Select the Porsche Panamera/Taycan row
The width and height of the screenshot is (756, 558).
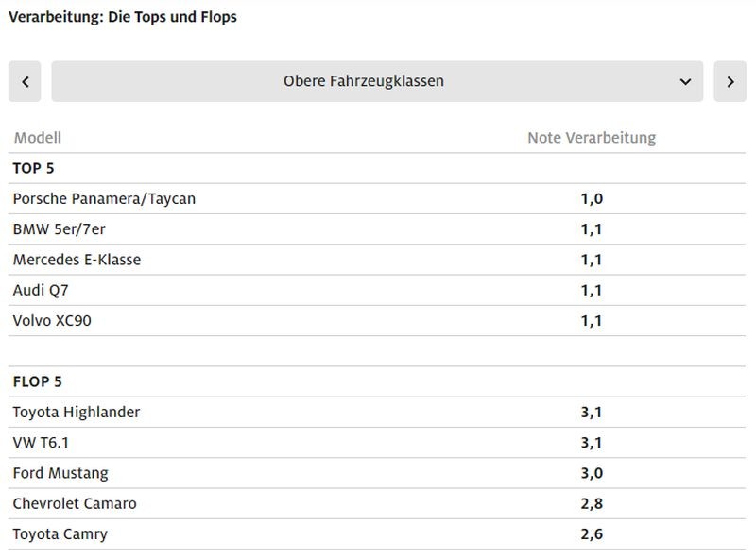pyautogui.click(x=104, y=198)
